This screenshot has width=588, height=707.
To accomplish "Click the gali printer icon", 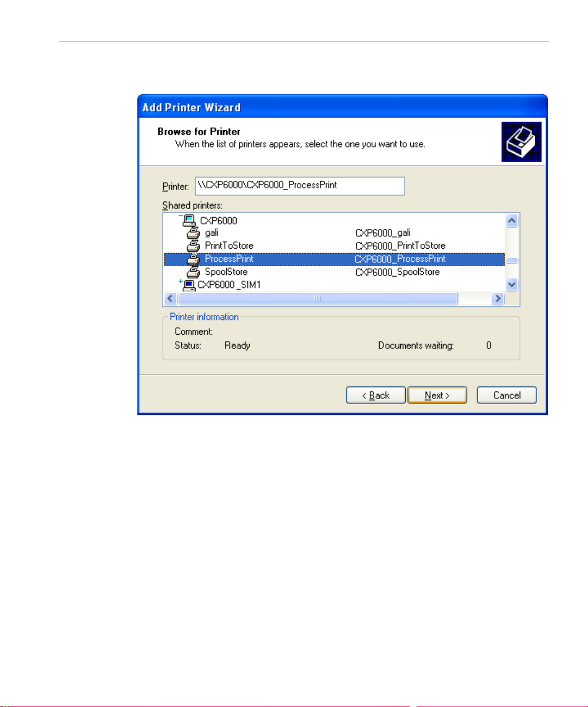I will [193, 233].
